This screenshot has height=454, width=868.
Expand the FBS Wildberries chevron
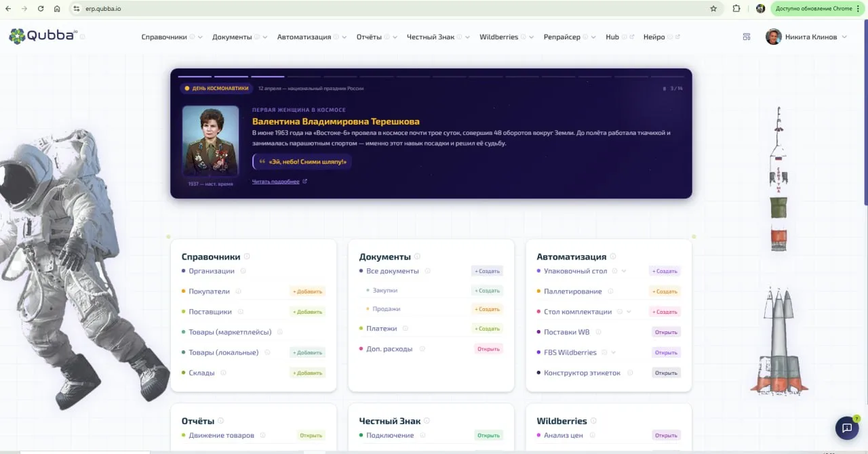[x=614, y=352]
